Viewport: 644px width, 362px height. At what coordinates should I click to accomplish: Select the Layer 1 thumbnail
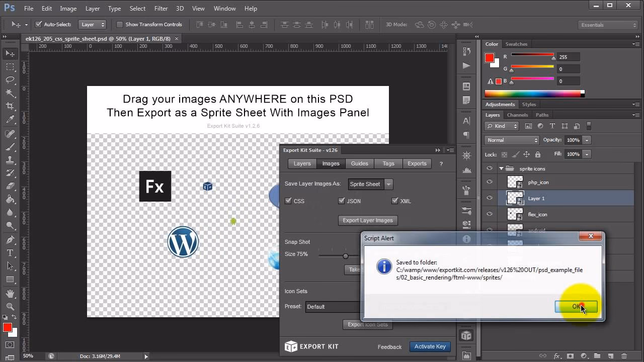pyautogui.click(x=515, y=198)
